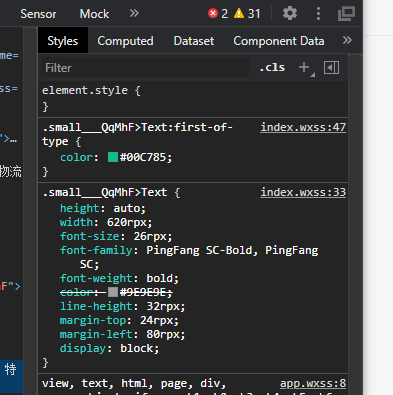The image size is (393, 395).
Task: Open the green #00C785 color swatch
Action: [113, 157]
